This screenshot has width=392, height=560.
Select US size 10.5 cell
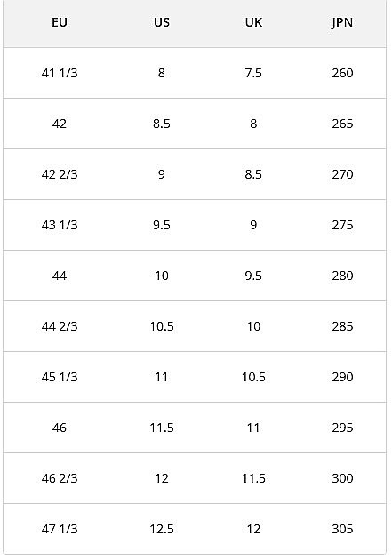(x=162, y=326)
